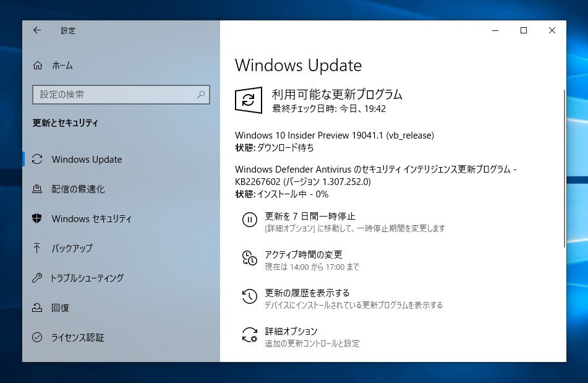Image resolution: width=588 pixels, height=383 pixels.
Task: Close the 設定 window
Action: coord(552,30)
